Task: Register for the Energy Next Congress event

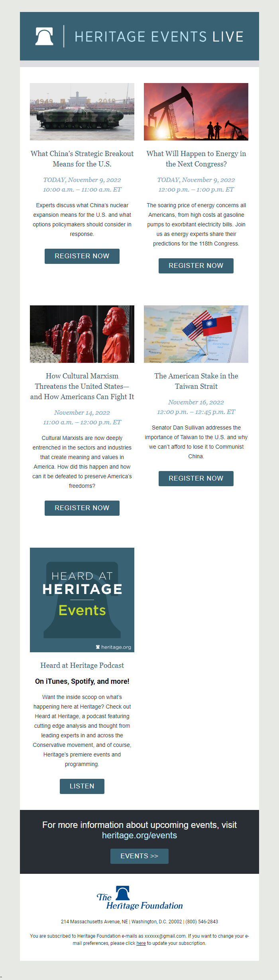Action: (196, 266)
